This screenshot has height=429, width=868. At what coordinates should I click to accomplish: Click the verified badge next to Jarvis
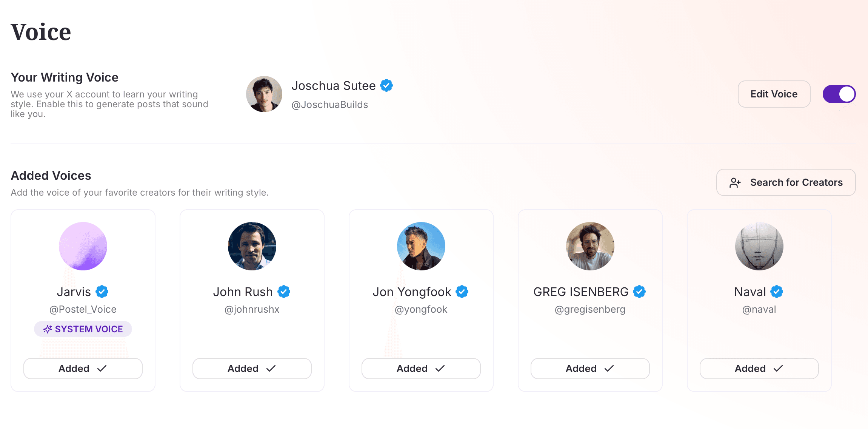point(102,292)
